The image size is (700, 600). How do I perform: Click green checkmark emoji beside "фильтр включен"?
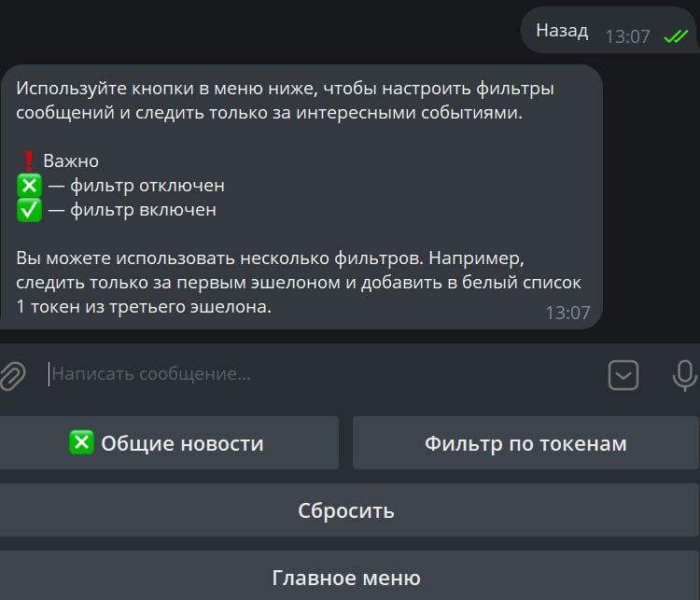click(29, 210)
